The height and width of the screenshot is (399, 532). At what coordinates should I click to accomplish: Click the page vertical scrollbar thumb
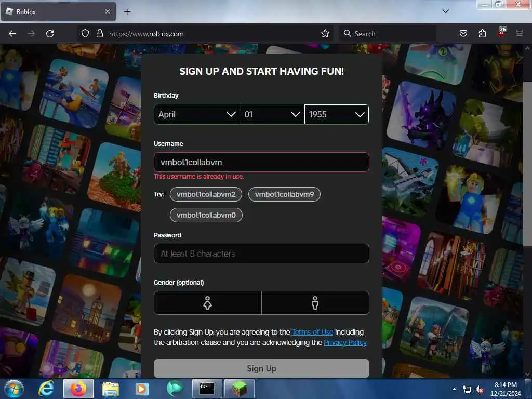527,164
